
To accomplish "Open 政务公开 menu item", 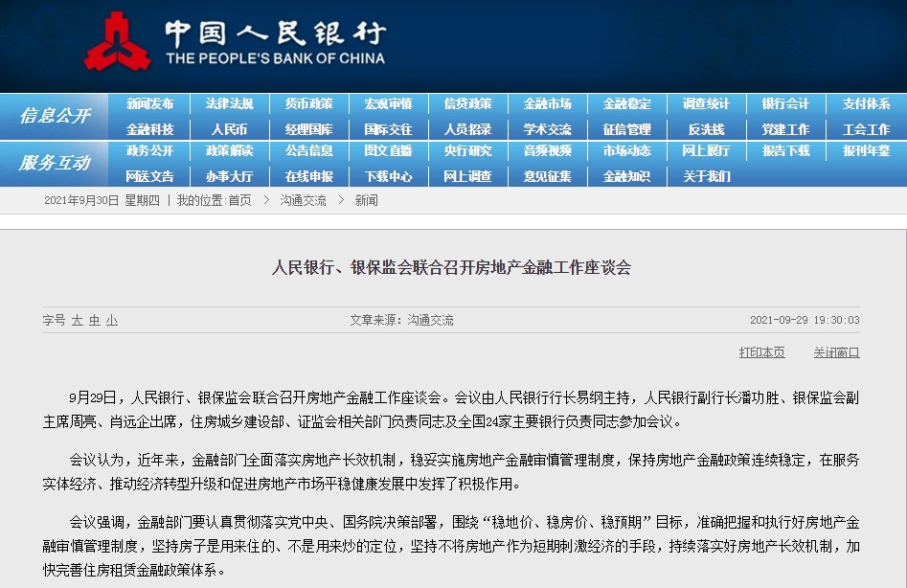I will click(149, 151).
